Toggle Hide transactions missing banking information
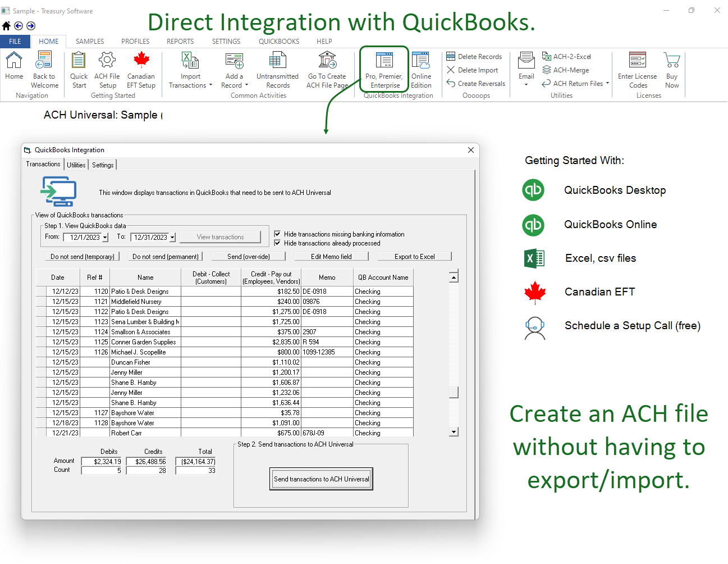This screenshot has width=728, height=564. click(x=277, y=234)
